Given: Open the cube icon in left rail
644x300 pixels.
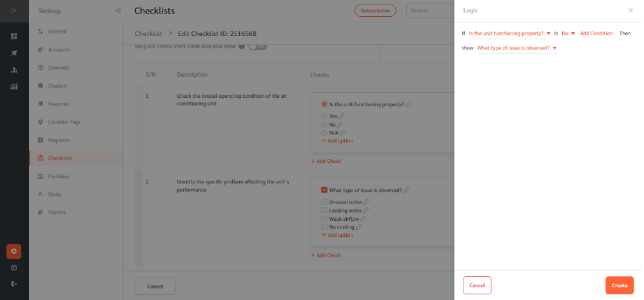Looking at the screenshot, I should pyautogui.click(x=14, y=268).
